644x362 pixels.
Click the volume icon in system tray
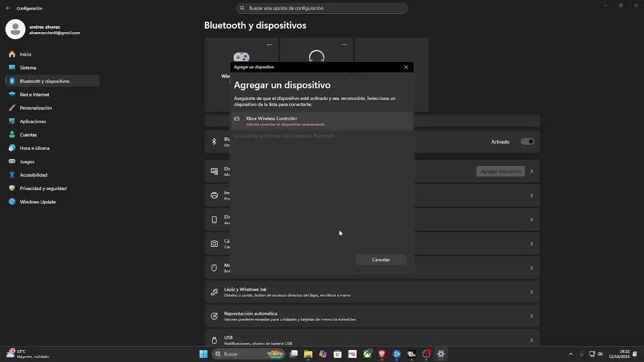(600, 354)
